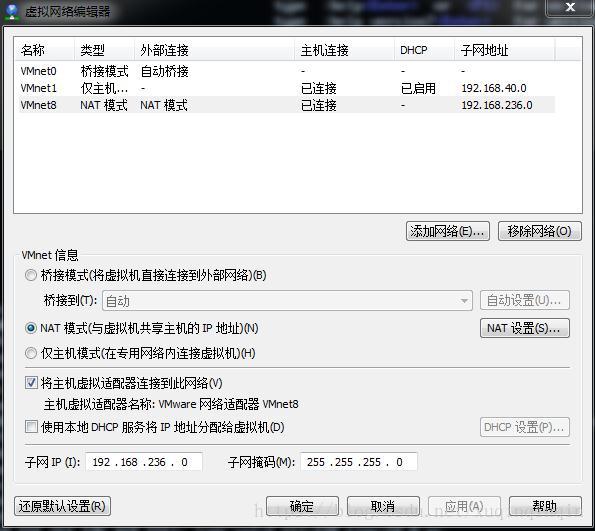Screen dimensions: 595x531
Task: Click the 移除网络(O) button
Action: (540, 231)
